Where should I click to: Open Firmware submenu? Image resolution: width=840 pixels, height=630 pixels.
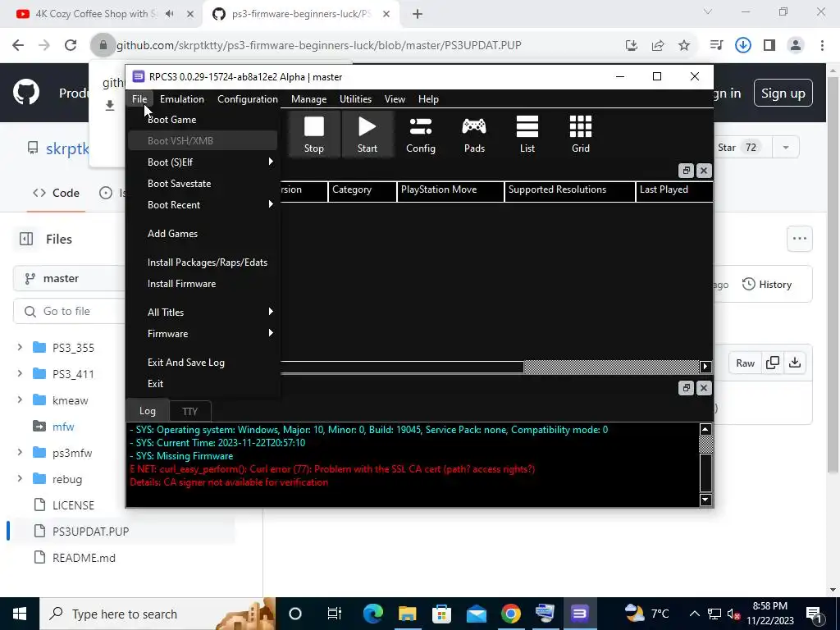tap(203, 333)
